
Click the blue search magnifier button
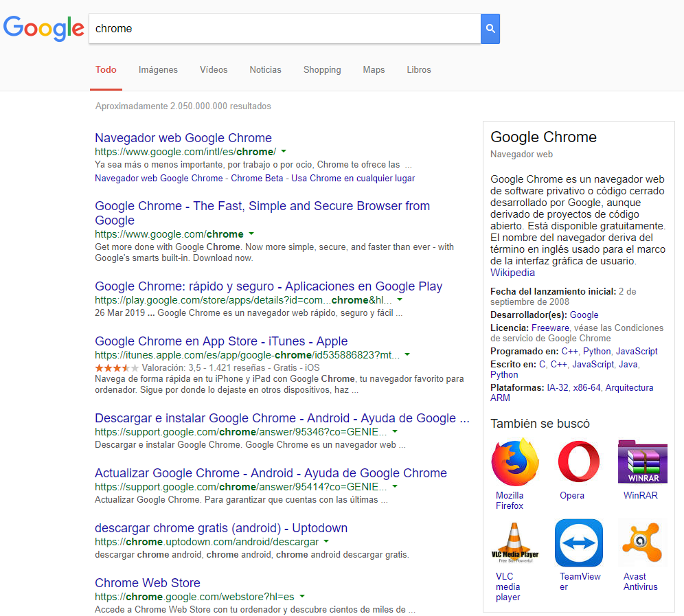[x=490, y=29]
